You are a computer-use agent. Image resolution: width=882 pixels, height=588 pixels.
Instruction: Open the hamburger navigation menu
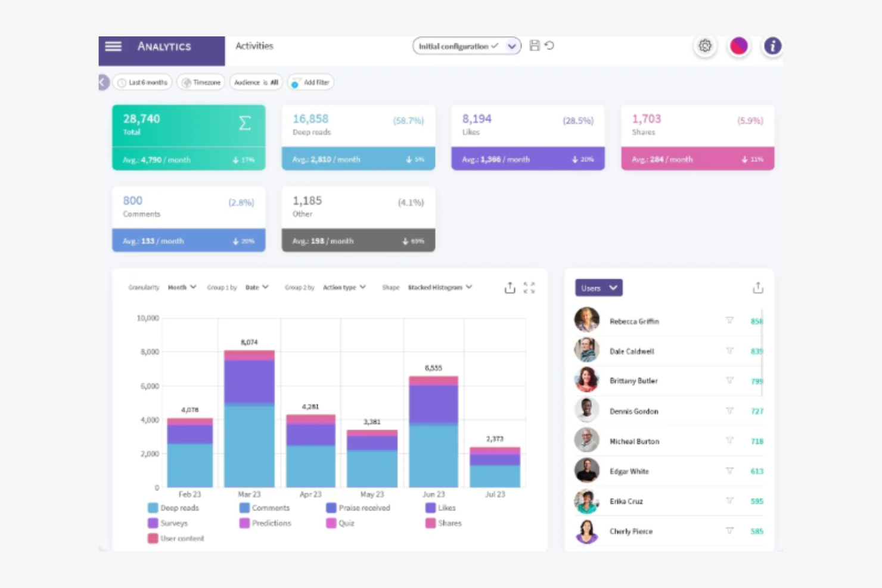(x=113, y=46)
